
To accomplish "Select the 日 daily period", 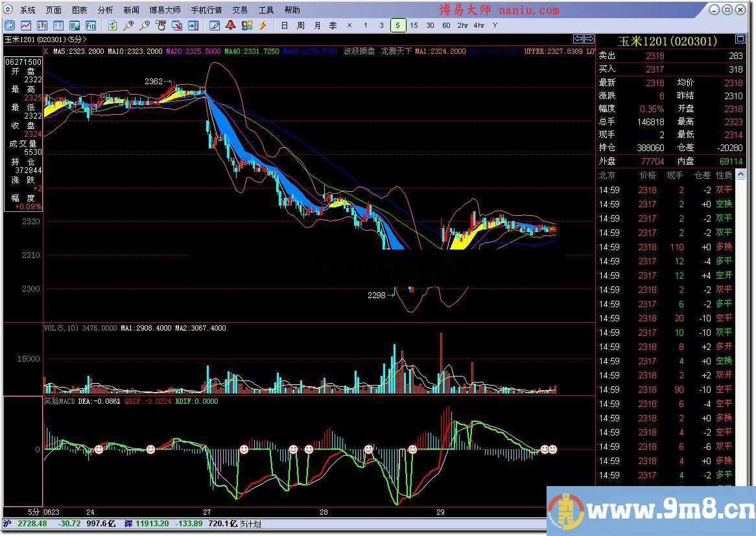I will click(x=285, y=25).
